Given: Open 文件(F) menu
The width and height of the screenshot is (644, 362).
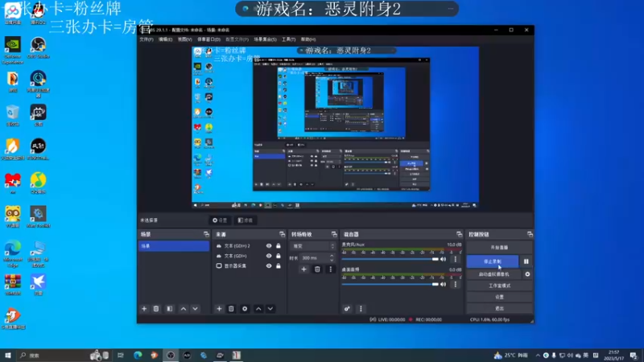Looking at the screenshot, I should click(147, 39).
